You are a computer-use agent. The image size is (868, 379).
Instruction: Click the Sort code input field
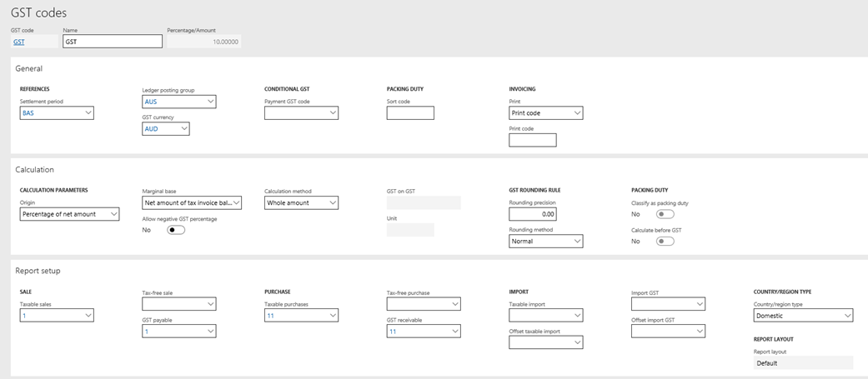coord(410,113)
